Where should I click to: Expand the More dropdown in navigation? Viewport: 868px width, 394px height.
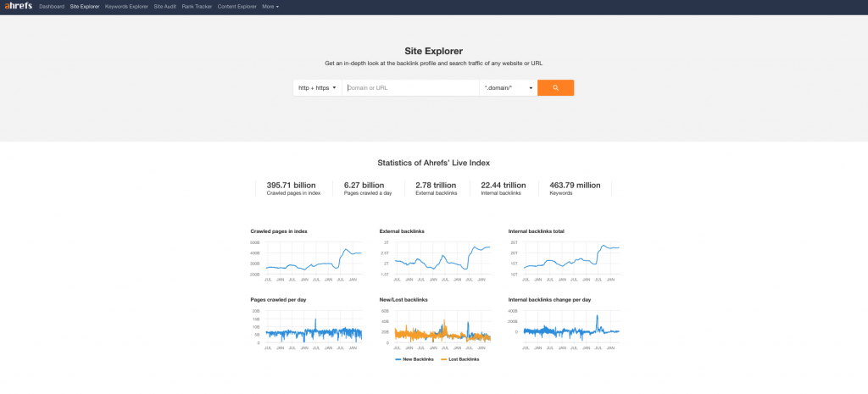270,7
